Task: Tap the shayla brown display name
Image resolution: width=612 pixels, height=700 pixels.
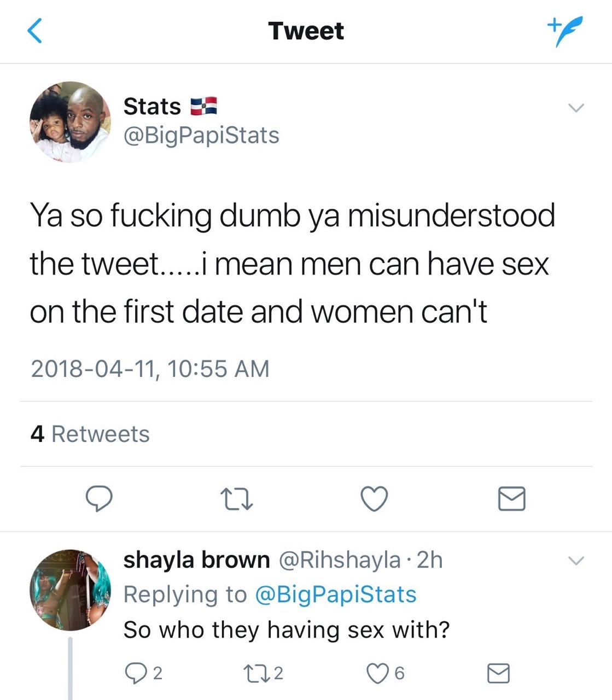Action: tap(196, 560)
